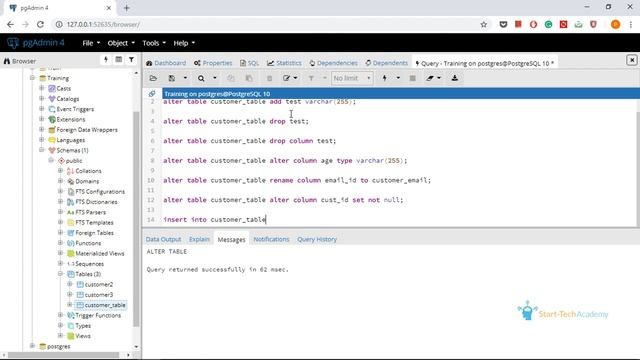640x360 pixels.
Task: Open Edit options dropdown arrow
Action: (x=296, y=78)
